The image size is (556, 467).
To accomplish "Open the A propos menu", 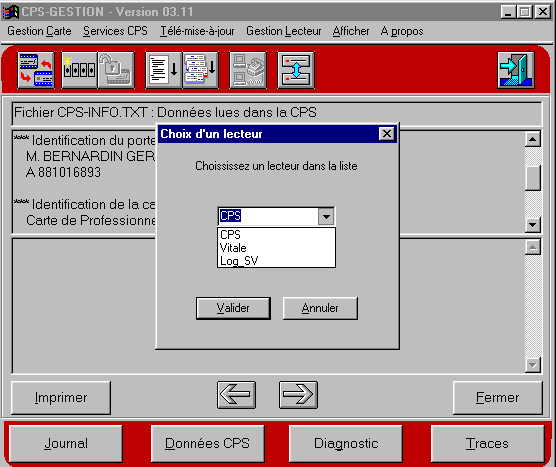I will (402, 31).
